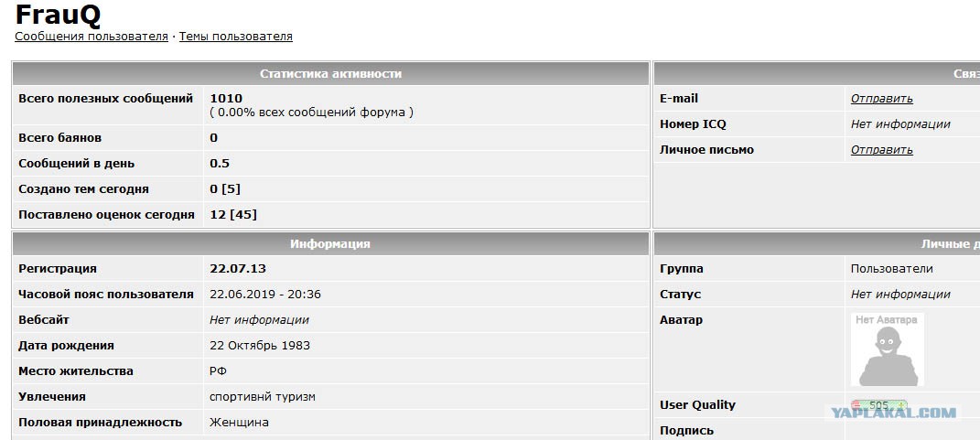The height and width of the screenshot is (440, 980).
Task: Click the birth date '22 Октябрь 1983'
Action: [x=259, y=346]
